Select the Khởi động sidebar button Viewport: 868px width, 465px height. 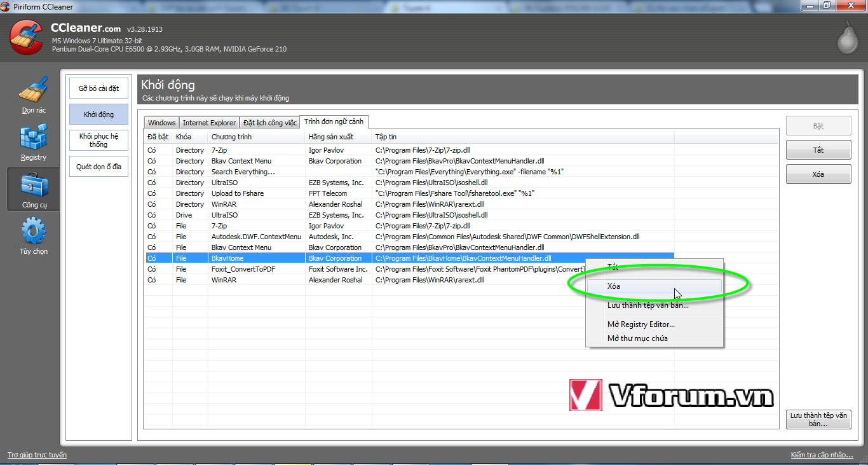98,115
